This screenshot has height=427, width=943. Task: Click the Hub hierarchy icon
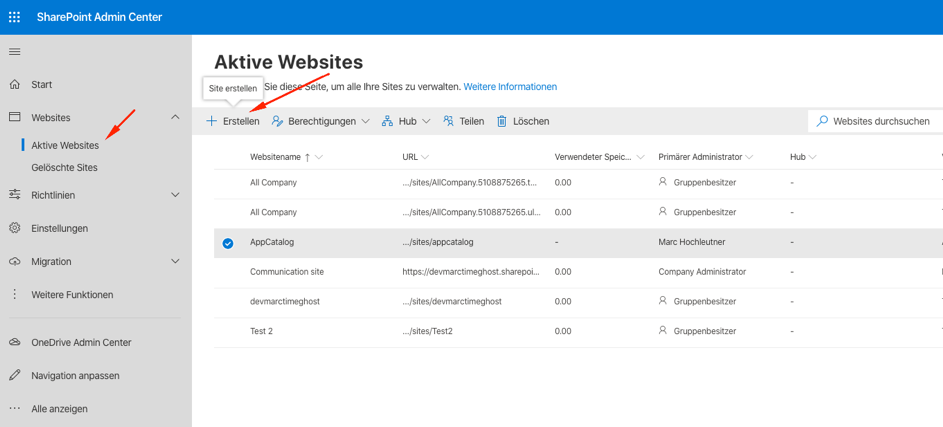pos(387,121)
